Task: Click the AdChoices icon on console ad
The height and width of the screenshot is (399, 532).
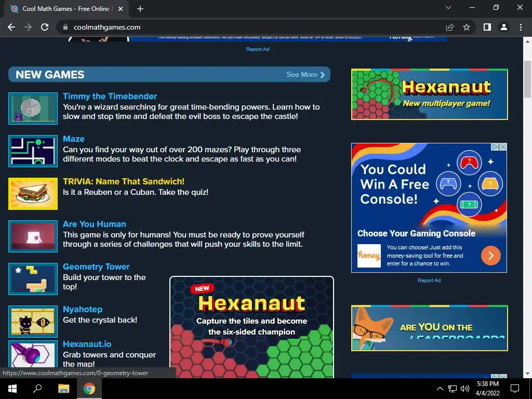Action: (x=495, y=147)
